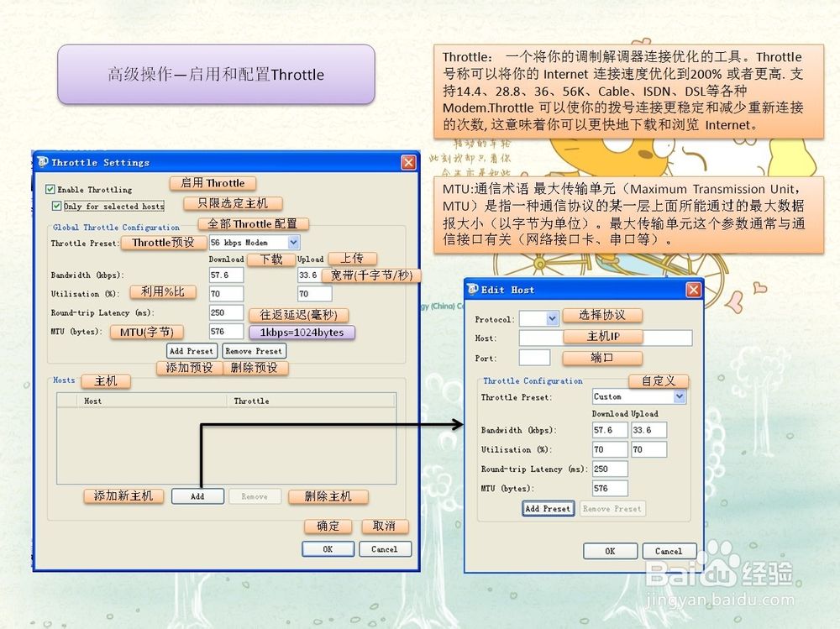Click the Port field in Edit Host
This screenshot has height=629, width=840.
534,358
